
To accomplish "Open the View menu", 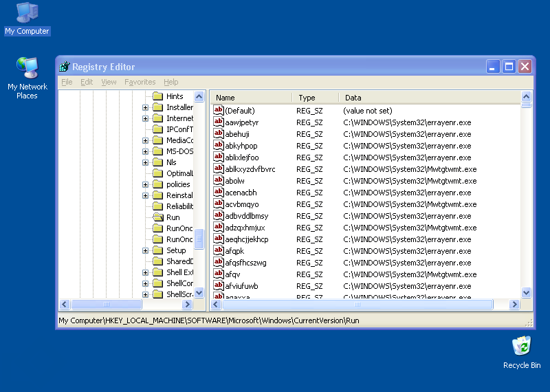I will tap(109, 82).
